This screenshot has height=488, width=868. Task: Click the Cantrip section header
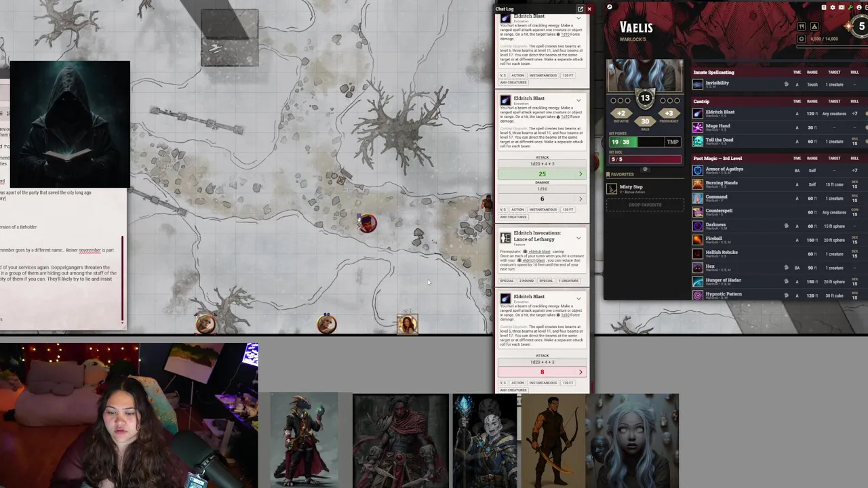click(x=701, y=101)
